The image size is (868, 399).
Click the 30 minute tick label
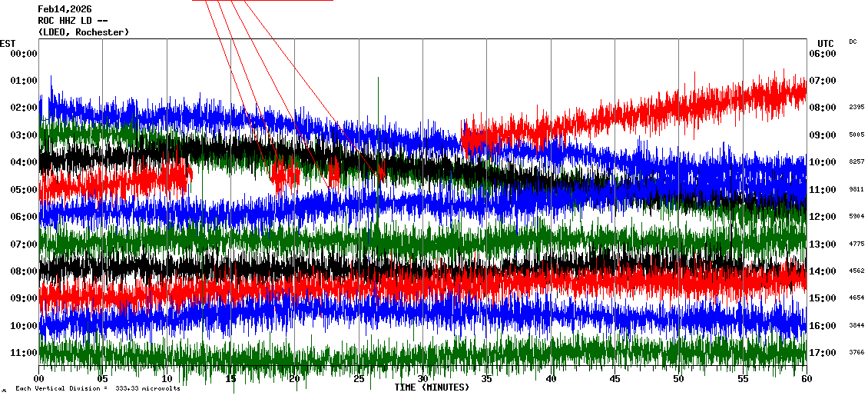(422, 379)
